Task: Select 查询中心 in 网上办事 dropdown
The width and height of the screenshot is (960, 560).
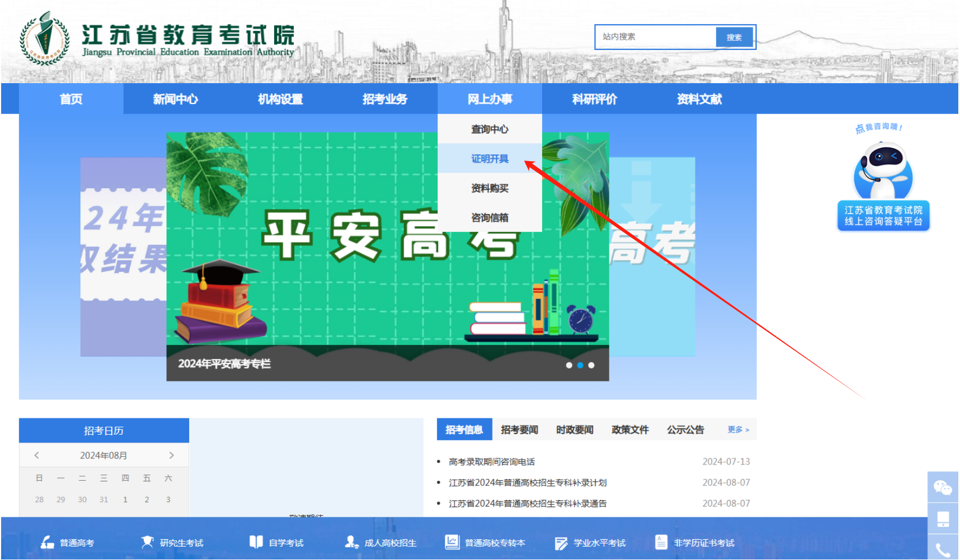Action: tap(489, 129)
